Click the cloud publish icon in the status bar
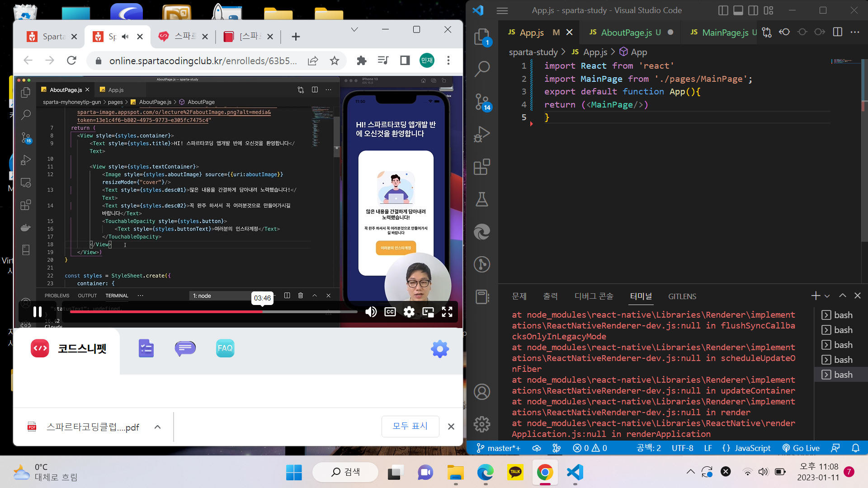The height and width of the screenshot is (488, 868). click(x=537, y=448)
